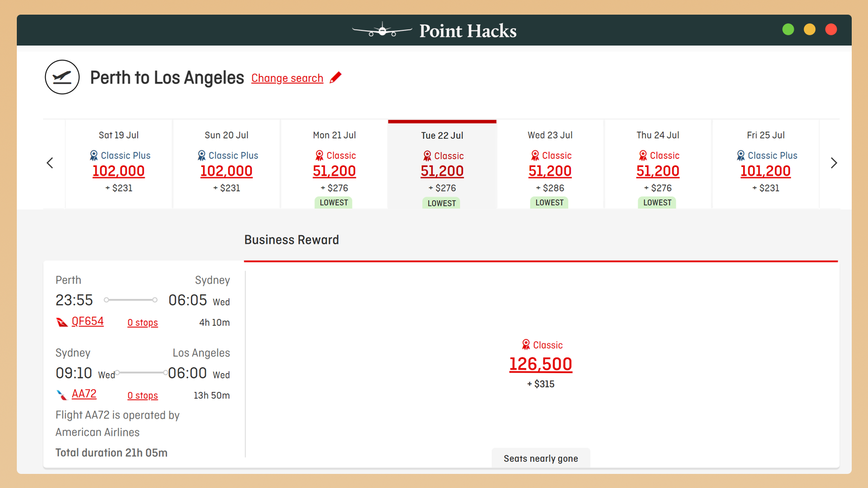
Task: Click 51,200 points under Wed 23 Jul
Action: [x=550, y=171]
